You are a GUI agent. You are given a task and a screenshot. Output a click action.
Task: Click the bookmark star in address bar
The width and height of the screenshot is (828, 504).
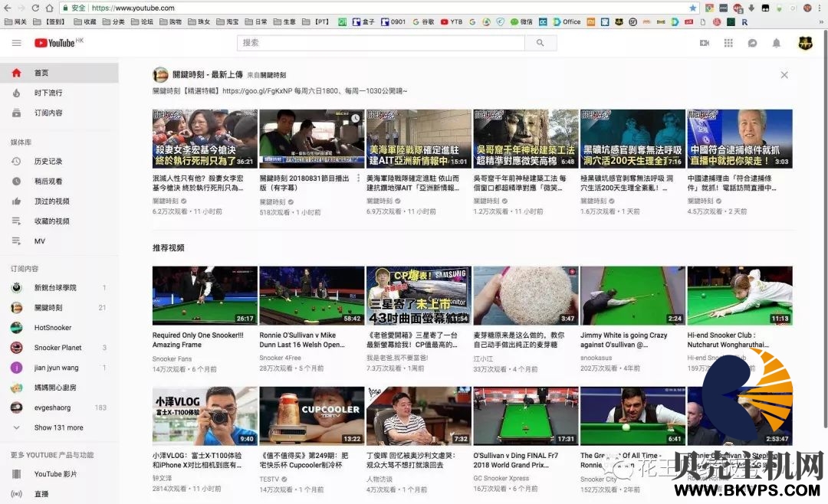(x=692, y=8)
